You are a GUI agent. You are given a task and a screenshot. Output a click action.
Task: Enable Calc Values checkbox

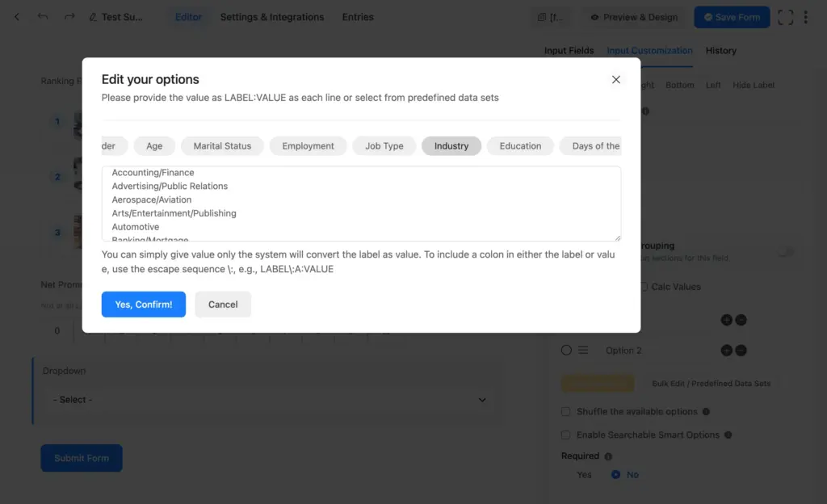644,287
